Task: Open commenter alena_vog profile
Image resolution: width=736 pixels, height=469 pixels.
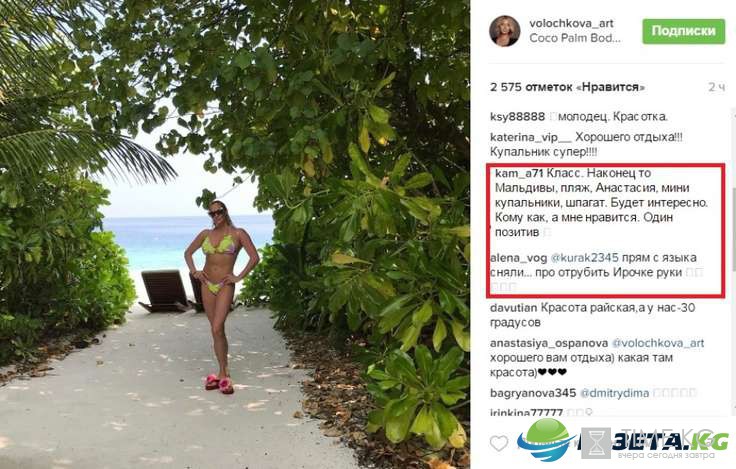Action: pyautogui.click(x=518, y=258)
